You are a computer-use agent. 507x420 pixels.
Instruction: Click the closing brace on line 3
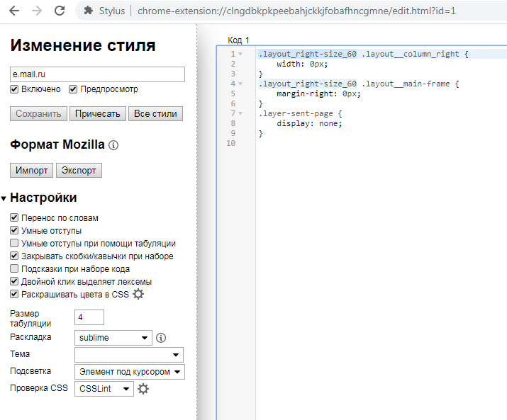click(x=261, y=74)
